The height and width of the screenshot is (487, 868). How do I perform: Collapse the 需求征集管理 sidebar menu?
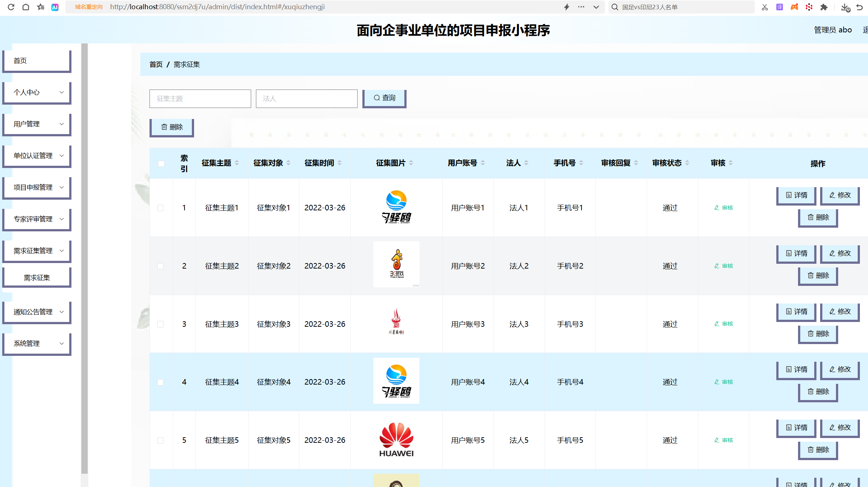(37, 251)
